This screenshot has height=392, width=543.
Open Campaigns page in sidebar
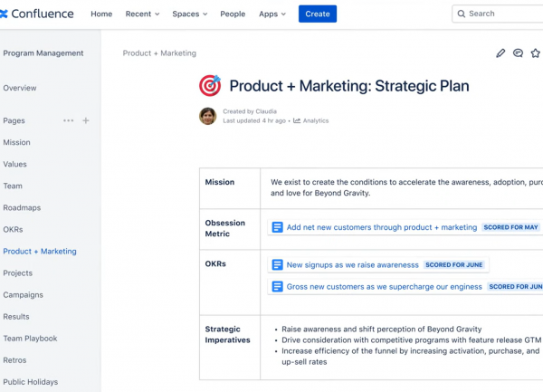coord(24,295)
